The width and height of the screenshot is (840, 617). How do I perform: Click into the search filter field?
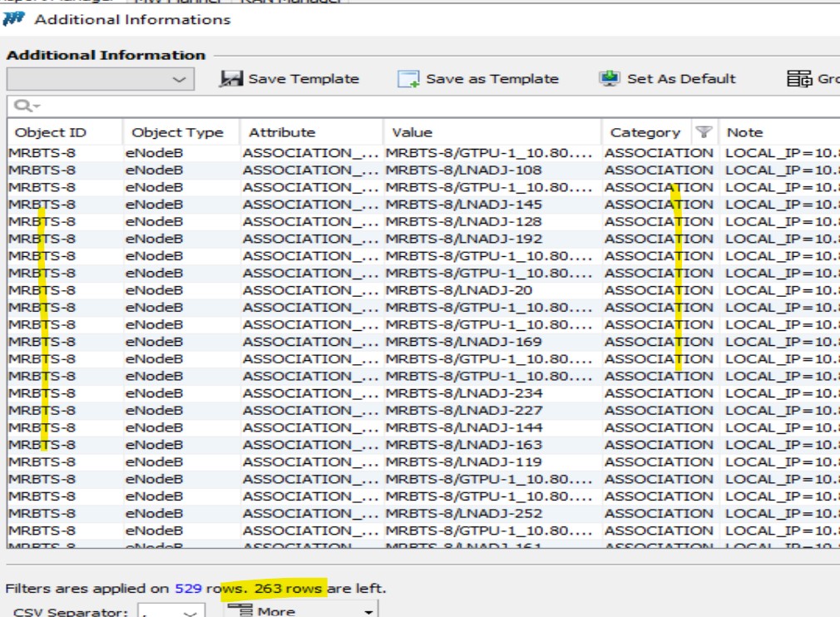point(416,106)
